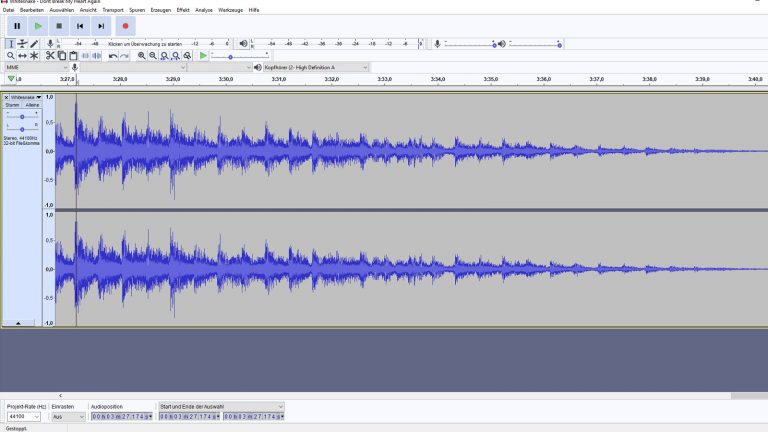The image size is (768, 432).
Task: Open the Effekt menu
Action: [183, 9]
